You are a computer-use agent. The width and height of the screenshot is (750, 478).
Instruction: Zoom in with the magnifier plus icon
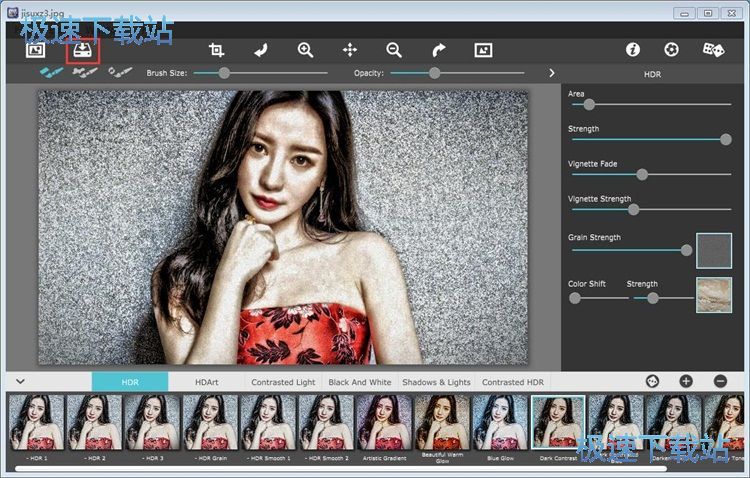coord(306,50)
